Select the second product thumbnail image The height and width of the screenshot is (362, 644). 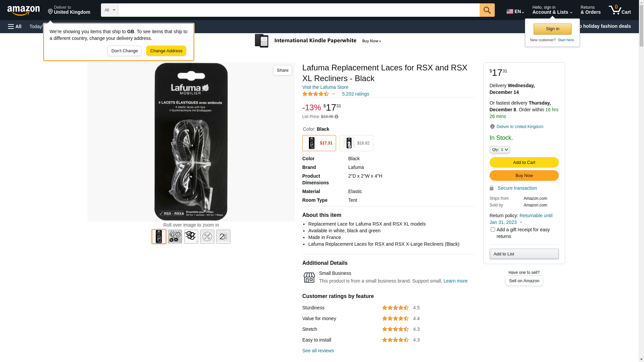click(175, 237)
